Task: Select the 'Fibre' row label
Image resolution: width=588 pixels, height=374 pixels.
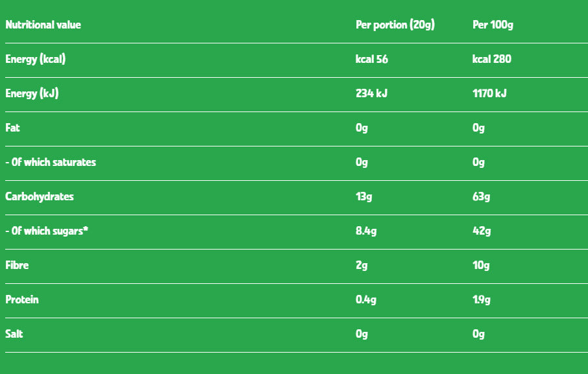Action: [x=17, y=266]
